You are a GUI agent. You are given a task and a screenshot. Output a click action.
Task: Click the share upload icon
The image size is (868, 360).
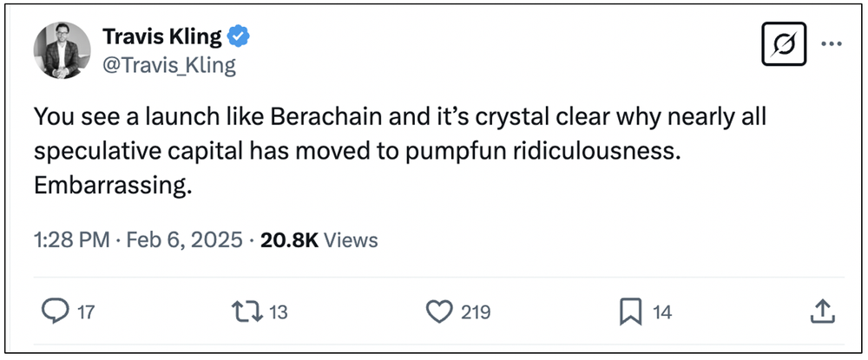(824, 311)
